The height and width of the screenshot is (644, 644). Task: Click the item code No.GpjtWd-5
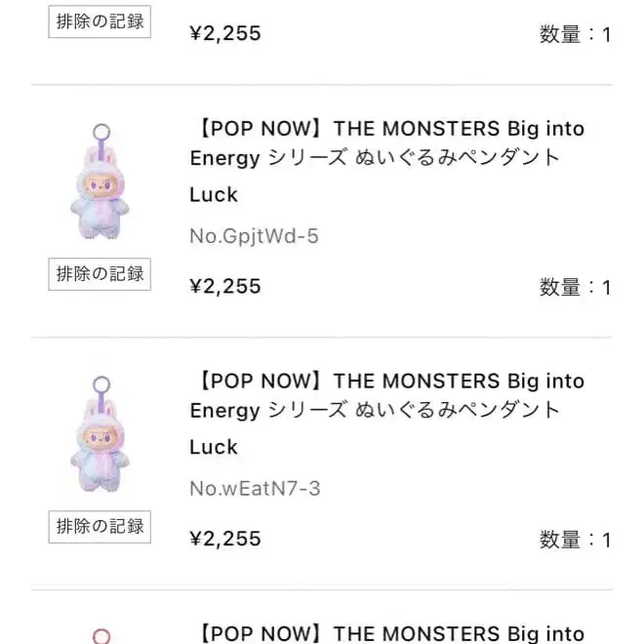click(x=254, y=235)
